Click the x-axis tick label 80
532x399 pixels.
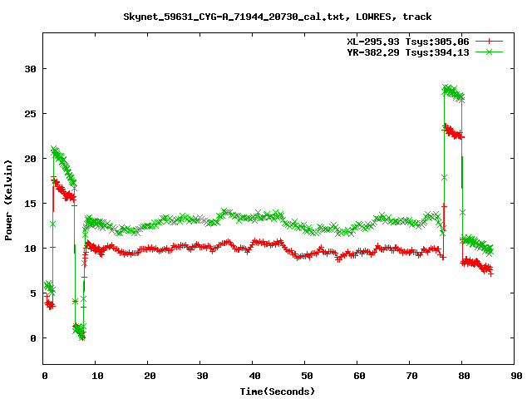pos(464,376)
